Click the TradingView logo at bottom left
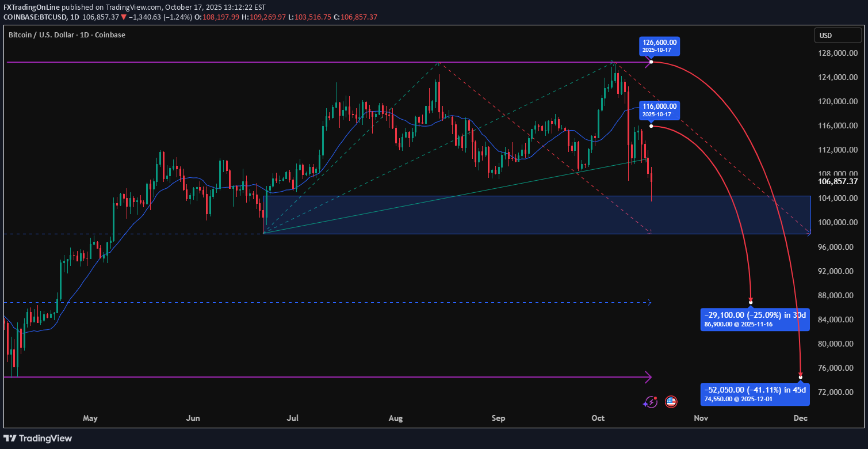Screen dimensions: 868x449 (x=36, y=438)
